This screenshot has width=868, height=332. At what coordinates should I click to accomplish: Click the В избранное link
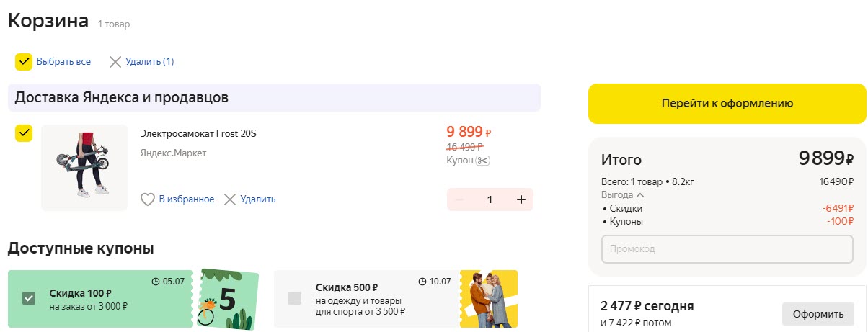click(187, 199)
